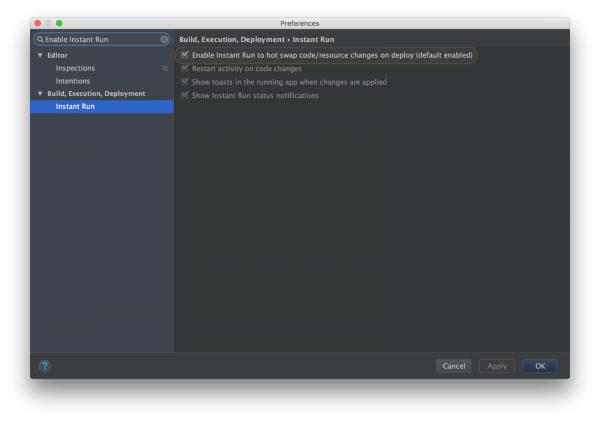Toggle Restart activity on code changes

(x=185, y=68)
